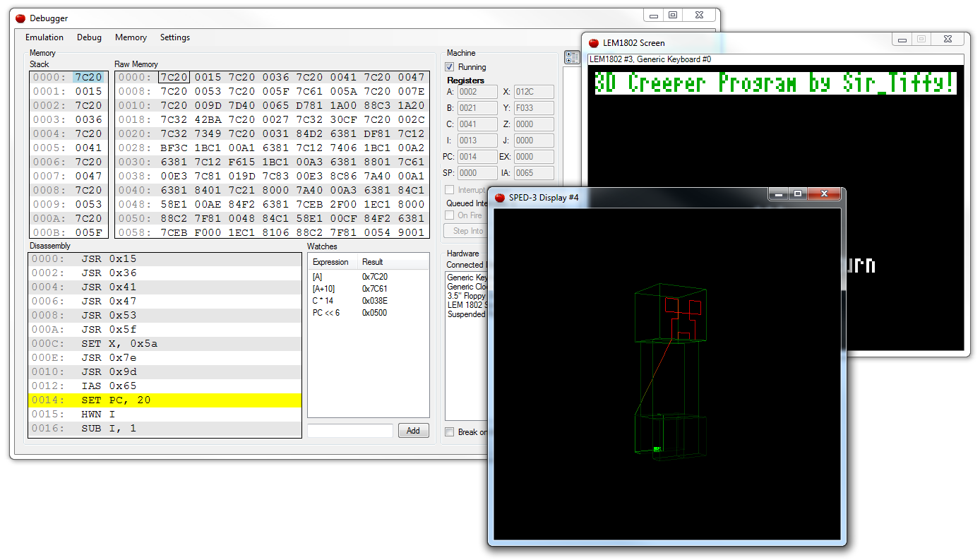Image resolution: width=980 pixels, height=560 pixels.
Task: Click the new watch expression input field
Action: click(x=350, y=431)
